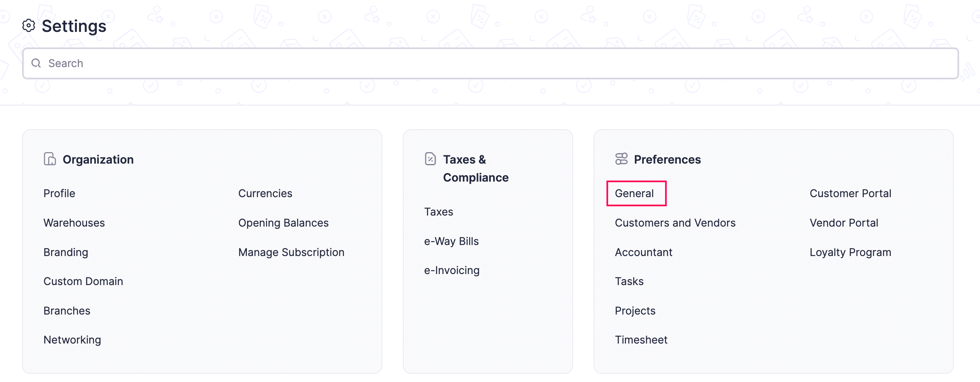Viewport: 980px width, 382px height.
Task: Click the Taxes & Compliance document icon
Action: pyautogui.click(x=430, y=159)
